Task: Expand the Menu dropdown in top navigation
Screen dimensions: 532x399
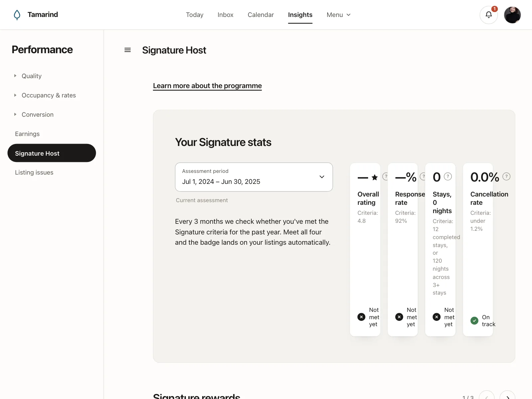Action: pos(338,15)
